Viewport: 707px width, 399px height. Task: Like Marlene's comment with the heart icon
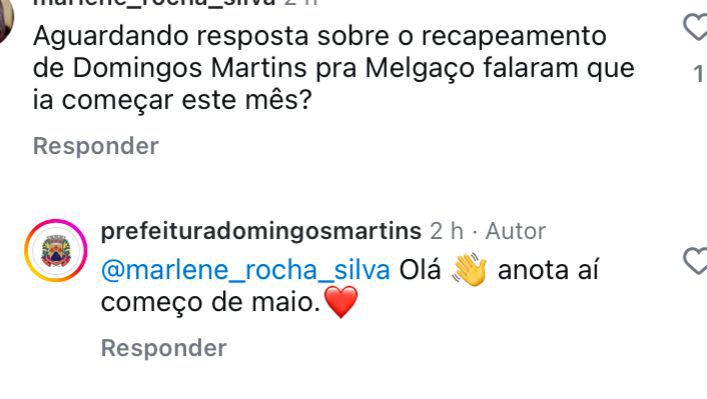[x=696, y=27]
